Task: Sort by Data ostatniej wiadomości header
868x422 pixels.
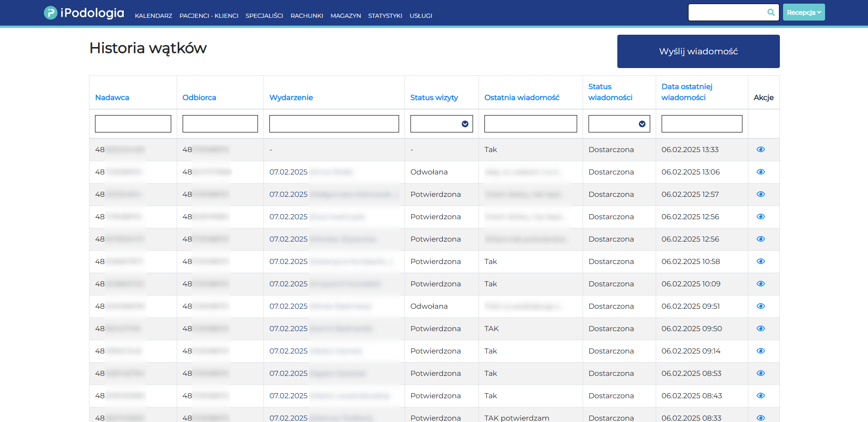Action: point(686,92)
